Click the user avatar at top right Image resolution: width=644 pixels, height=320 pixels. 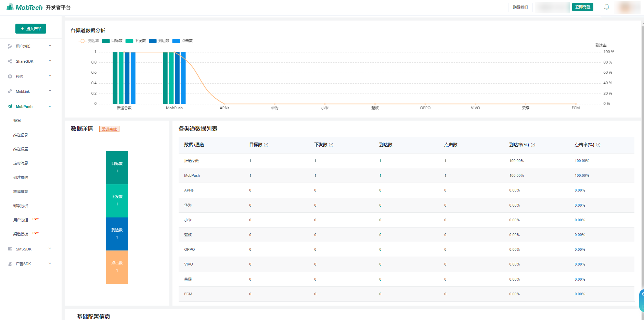(626, 7)
